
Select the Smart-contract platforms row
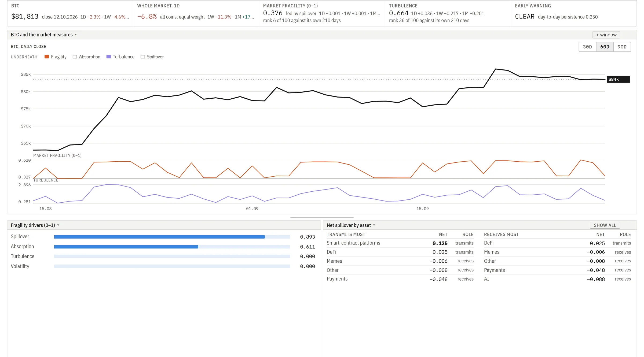point(400,243)
